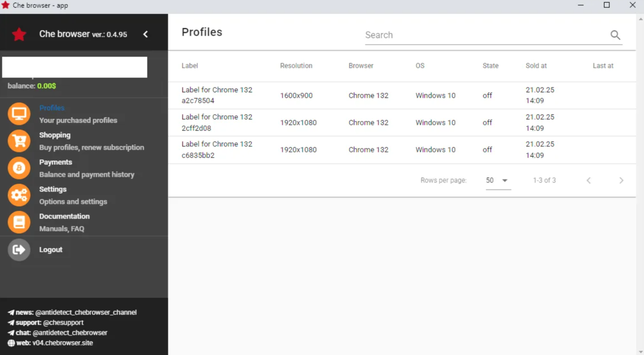Open Shopping cart icon in sidebar

19,141
